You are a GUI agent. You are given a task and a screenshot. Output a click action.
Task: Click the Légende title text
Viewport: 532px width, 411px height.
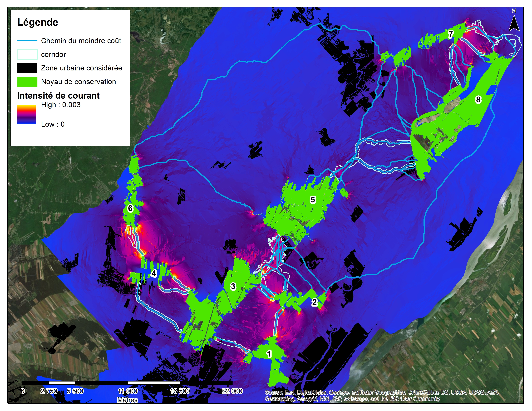click(38, 22)
